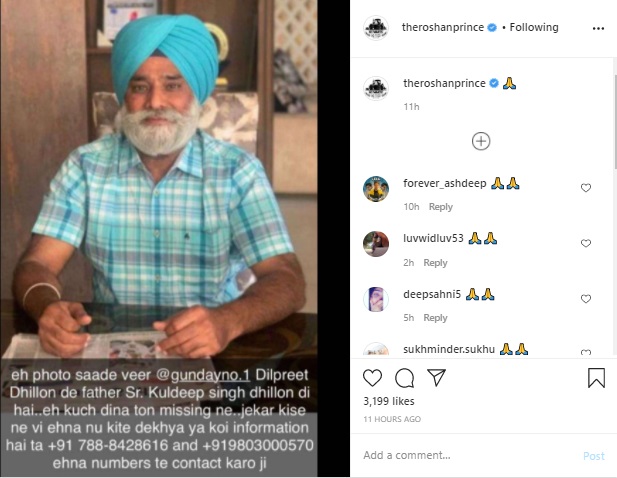Open comment bubble icon below post

point(405,378)
